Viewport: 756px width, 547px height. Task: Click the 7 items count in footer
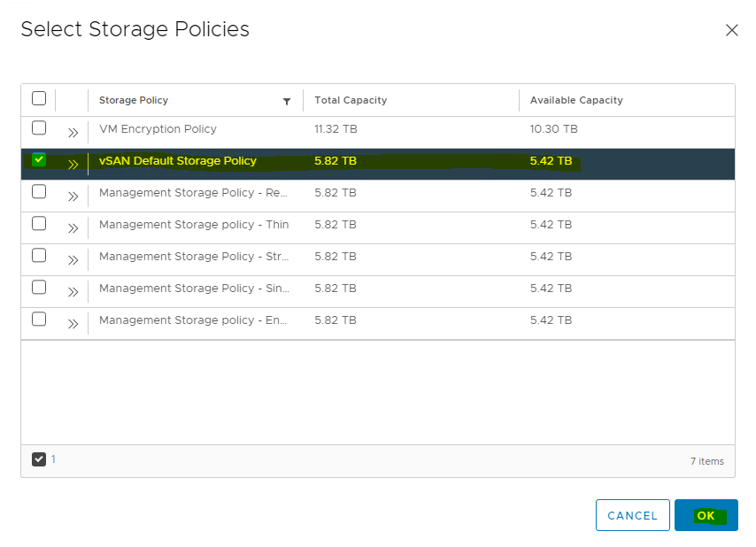pyautogui.click(x=706, y=461)
